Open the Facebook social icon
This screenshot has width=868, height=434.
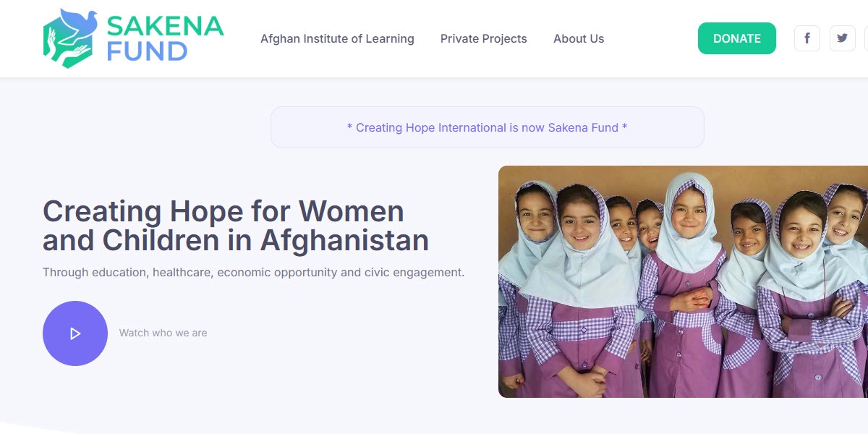(807, 38)
